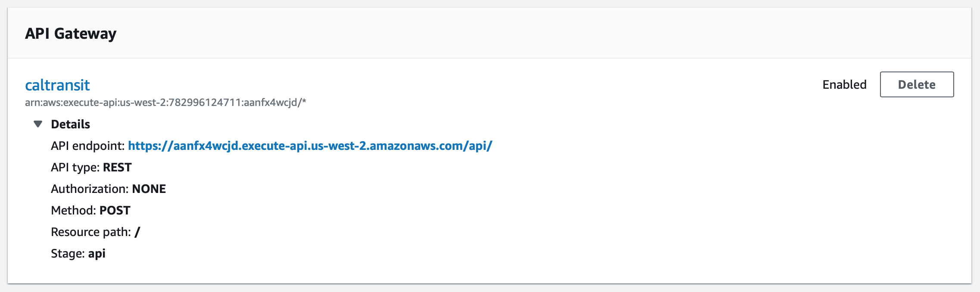Click the 'API endpoint:' label
The image size is (980, 292).
(x=88, y=146)
